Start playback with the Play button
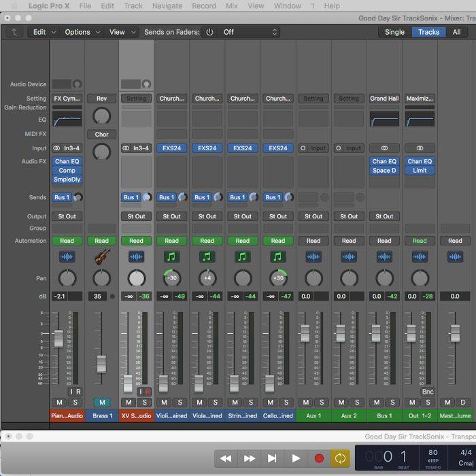This screenshot has width=476, height=476. pyautogui.click(x=295, y=458)
